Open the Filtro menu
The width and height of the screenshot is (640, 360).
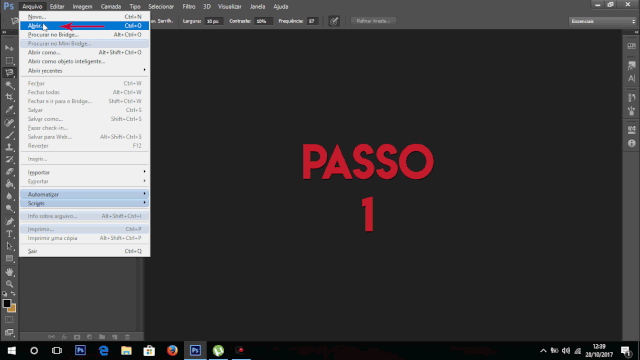[x=189, y=7]
